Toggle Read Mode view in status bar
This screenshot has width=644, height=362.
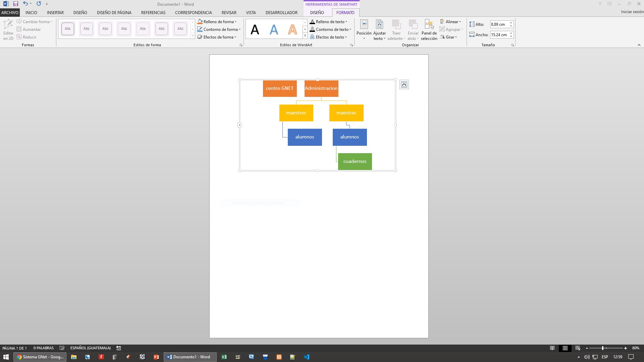(x=552, y=348)
